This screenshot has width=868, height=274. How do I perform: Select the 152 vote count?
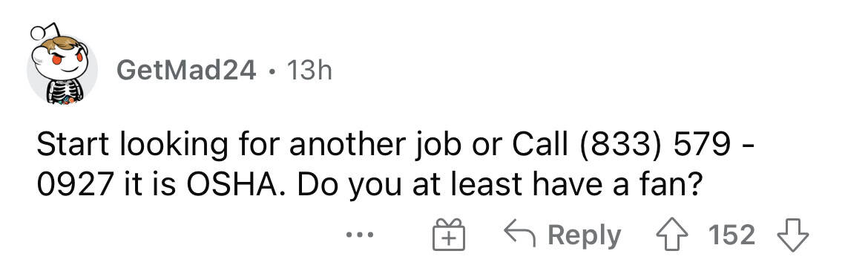731,235
